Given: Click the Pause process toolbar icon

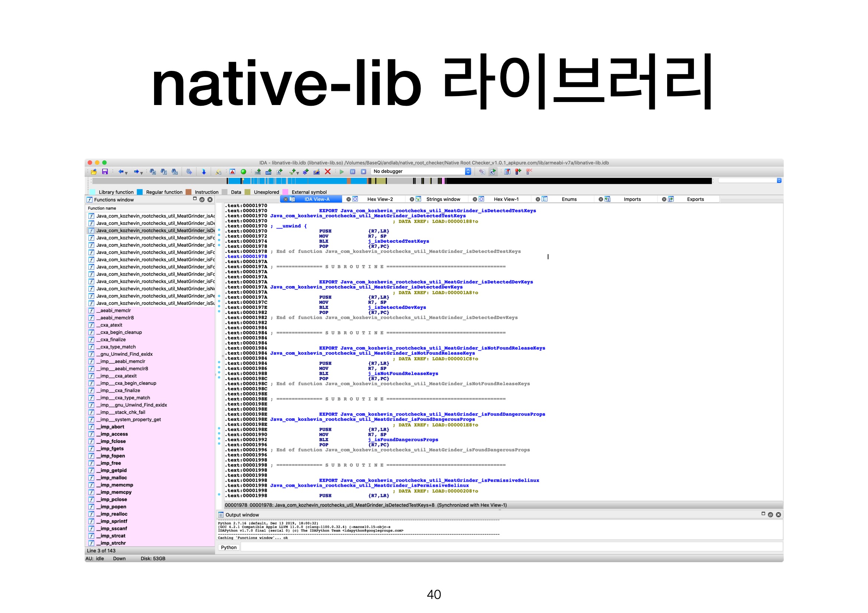Looking at the screenshot, I should [352, 172].
